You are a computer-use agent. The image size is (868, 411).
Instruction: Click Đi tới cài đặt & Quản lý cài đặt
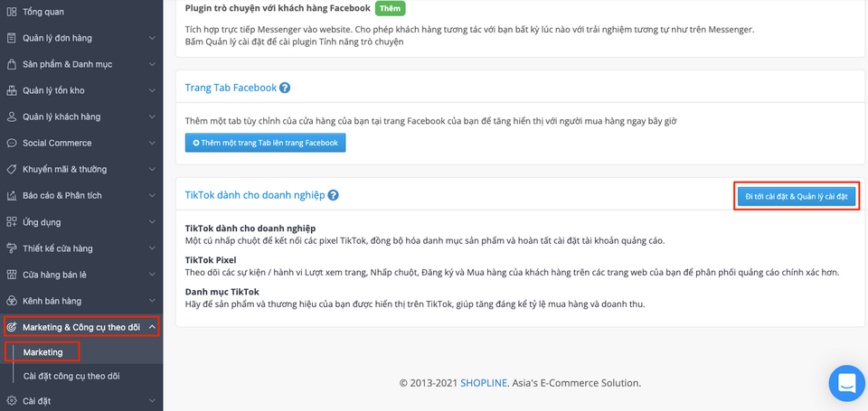796,196
